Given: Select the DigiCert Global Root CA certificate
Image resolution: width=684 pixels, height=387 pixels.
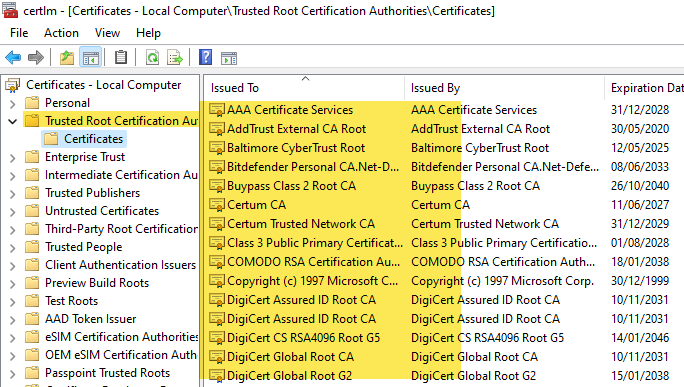Looking at the screenshot, I should pyautogui.click(x=290, y=357).
